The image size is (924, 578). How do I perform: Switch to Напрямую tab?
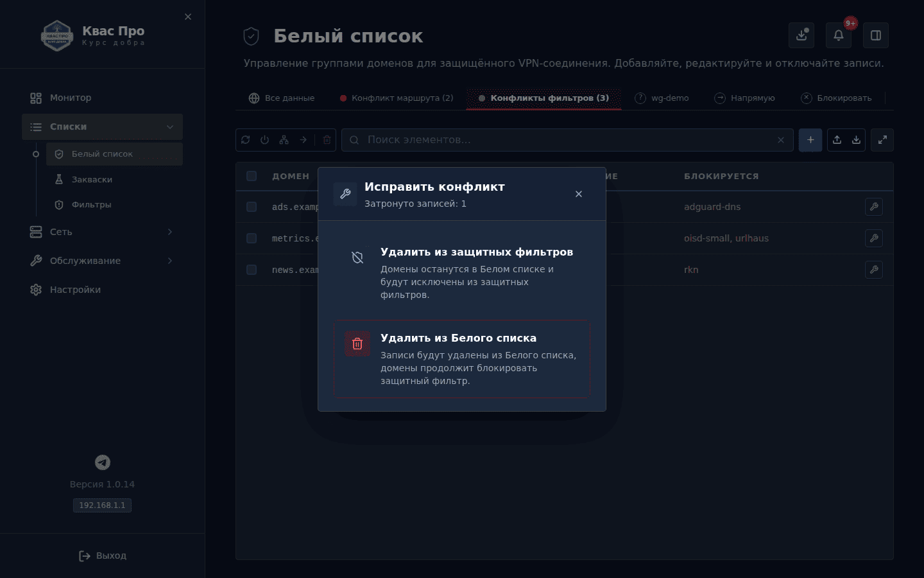745,98
